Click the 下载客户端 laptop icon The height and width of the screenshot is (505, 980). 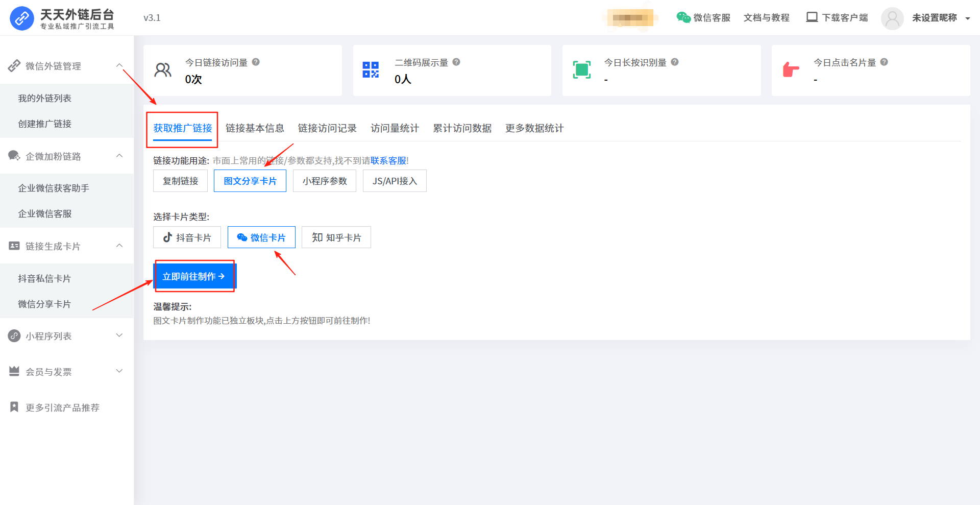coord(812,17)
